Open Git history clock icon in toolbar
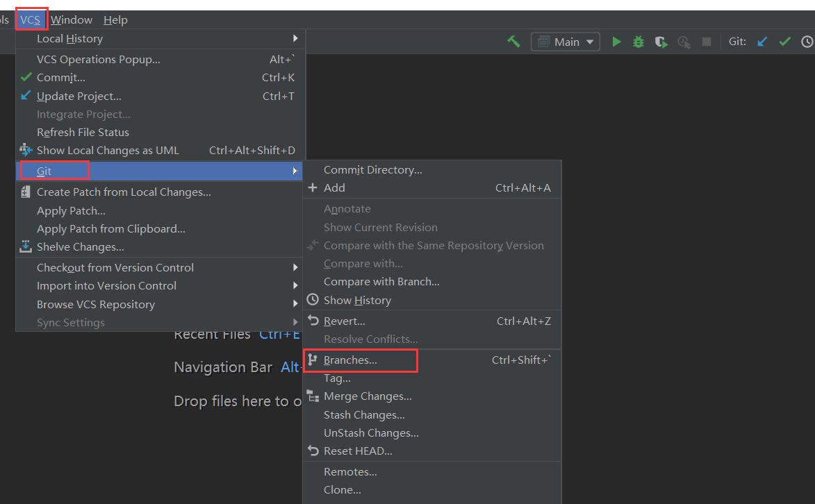Image resolution: width=815 pixels, height=504 pixels. [807, 42]
